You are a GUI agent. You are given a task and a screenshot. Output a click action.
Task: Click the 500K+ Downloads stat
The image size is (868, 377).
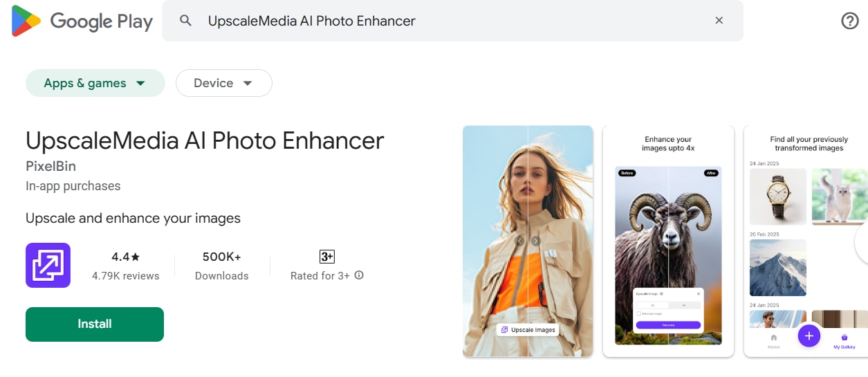click(221, 266)
